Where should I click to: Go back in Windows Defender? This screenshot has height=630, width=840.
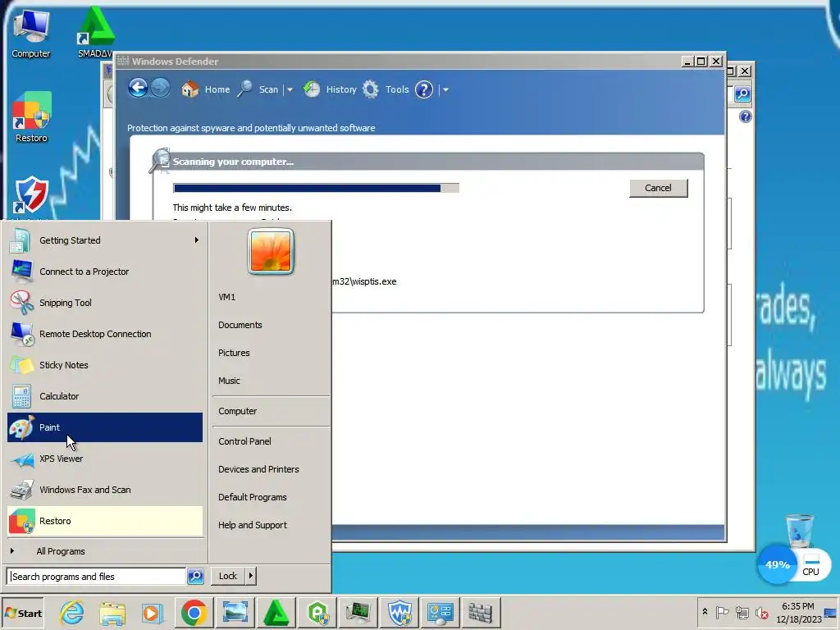tap(138, 89)
